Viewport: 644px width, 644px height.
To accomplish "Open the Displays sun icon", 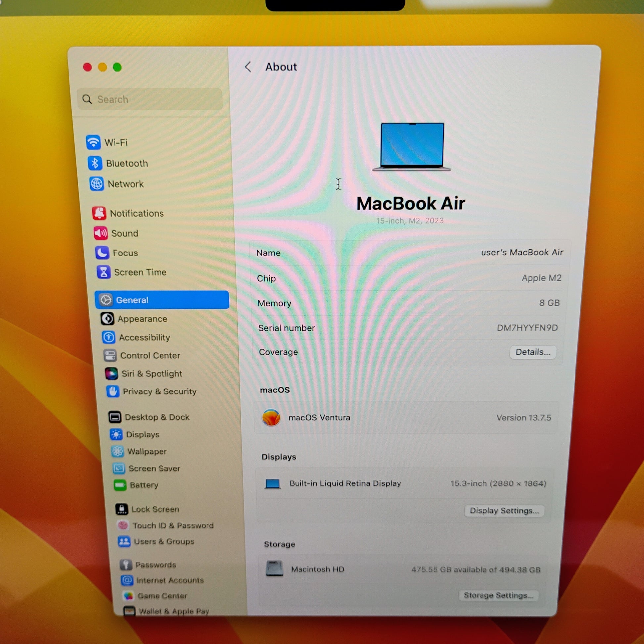I will click(x=116, y=434).
